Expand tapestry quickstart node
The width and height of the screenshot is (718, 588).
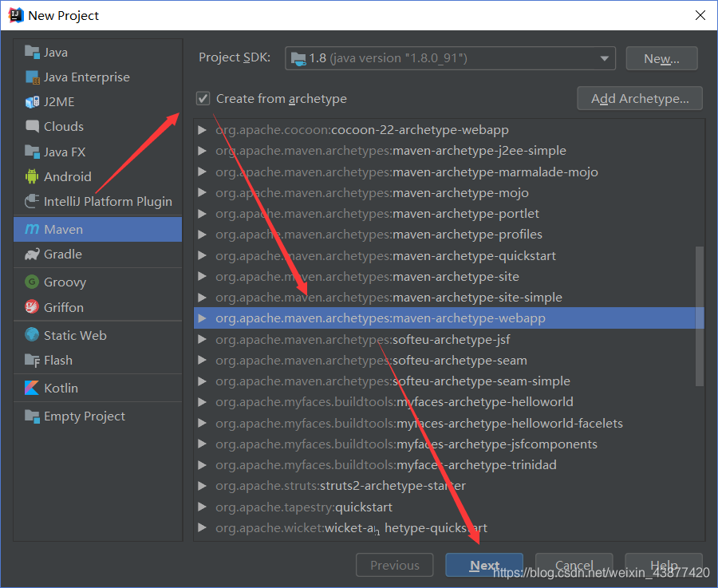pos(202,507)
